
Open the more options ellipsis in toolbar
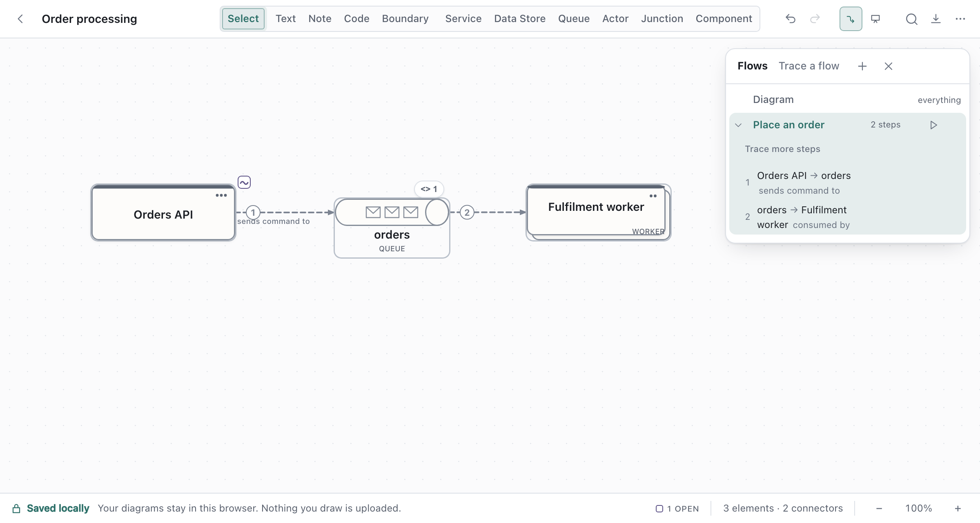[960, 19]
